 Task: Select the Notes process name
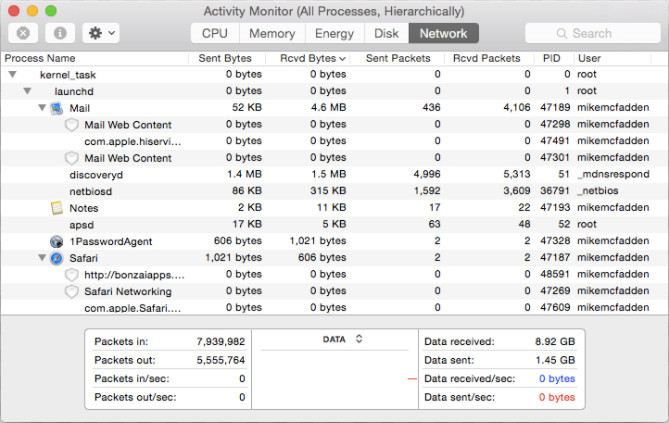[x=84, y=208]
